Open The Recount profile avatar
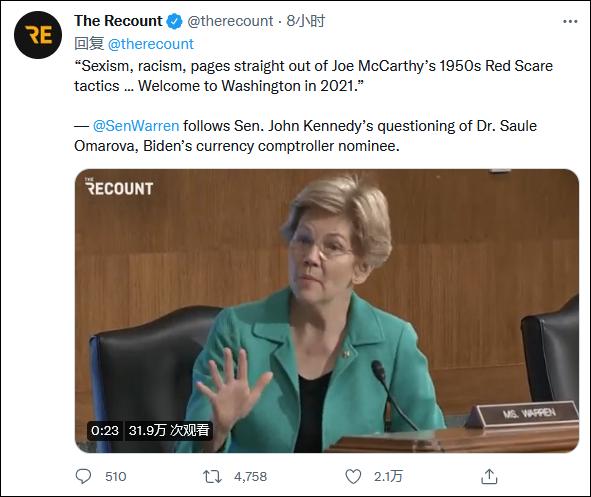The width and height of the screenshot is (591, 497). point(38,35)
